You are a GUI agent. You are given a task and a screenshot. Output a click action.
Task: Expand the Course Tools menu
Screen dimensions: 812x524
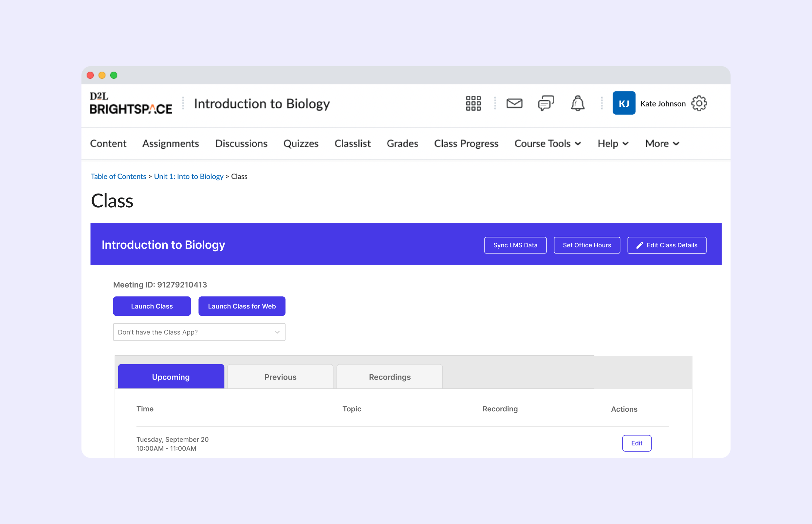[547, 143]
